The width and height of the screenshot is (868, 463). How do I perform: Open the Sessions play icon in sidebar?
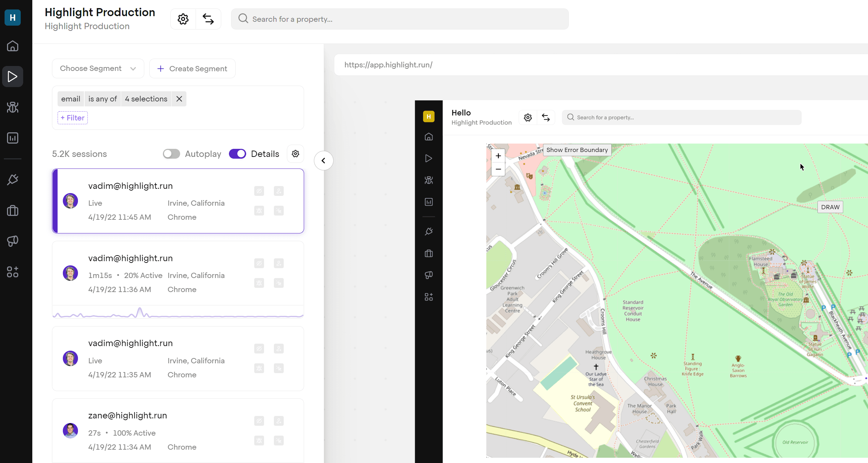coord(13,77)
